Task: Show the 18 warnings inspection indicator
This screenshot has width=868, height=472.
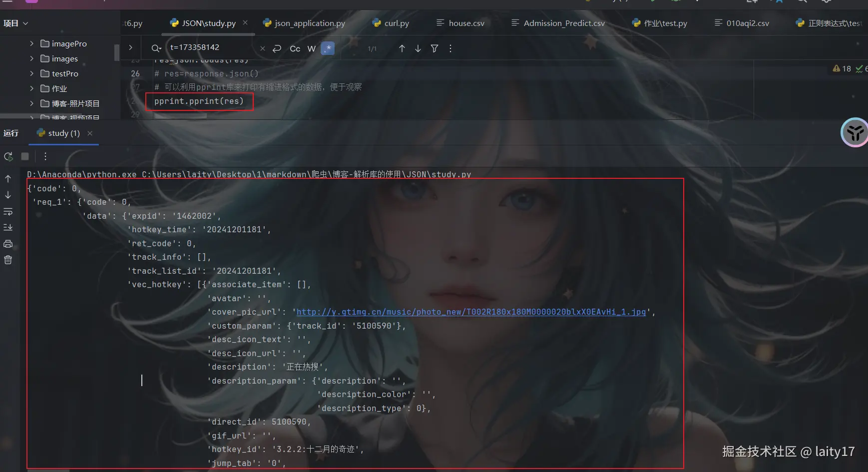Action: [x=842, y=69]
